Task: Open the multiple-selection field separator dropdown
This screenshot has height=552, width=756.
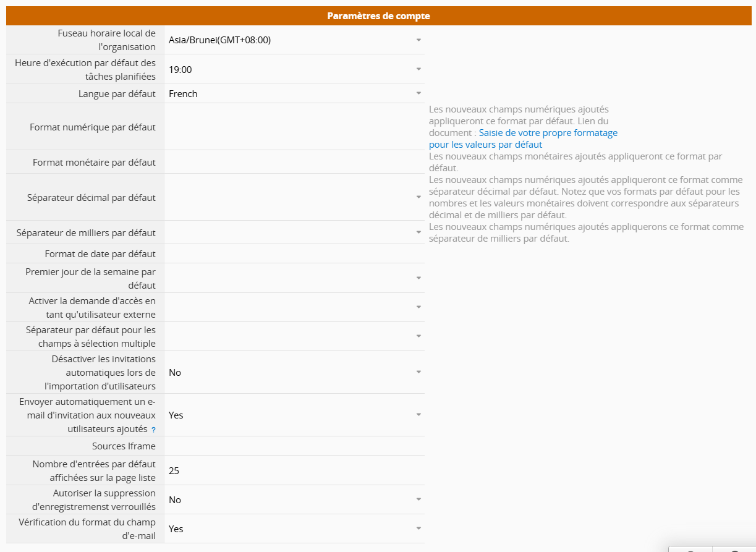Action: [294, 336]
